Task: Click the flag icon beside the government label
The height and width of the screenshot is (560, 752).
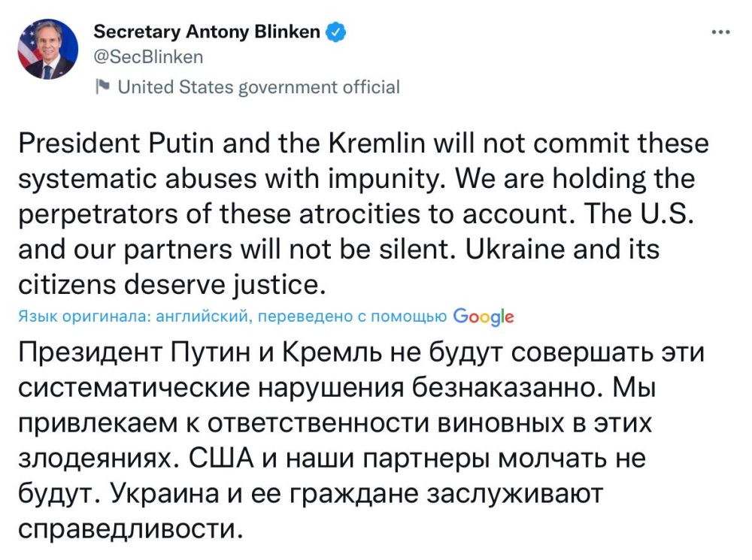Action: point(101,86)
